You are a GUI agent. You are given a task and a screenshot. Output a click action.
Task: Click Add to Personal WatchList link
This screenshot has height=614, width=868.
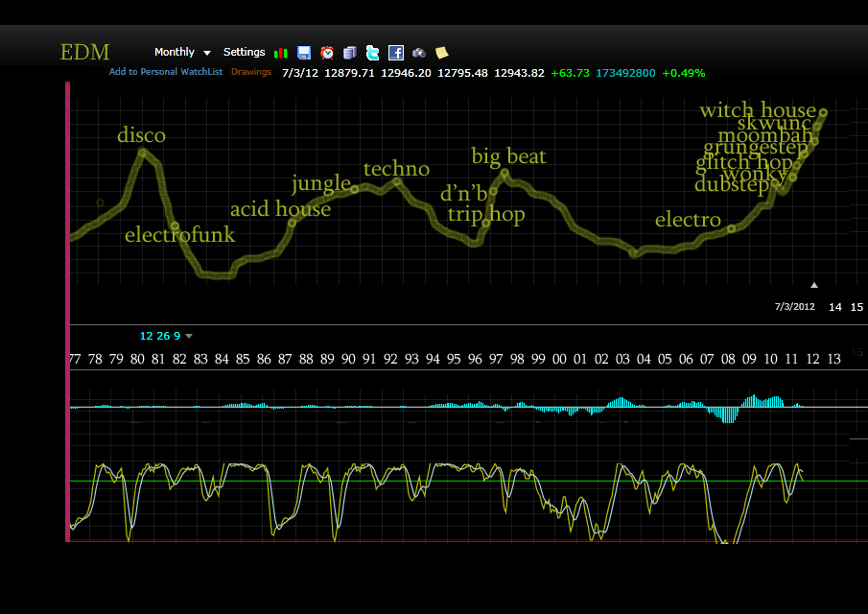(165, 72)
